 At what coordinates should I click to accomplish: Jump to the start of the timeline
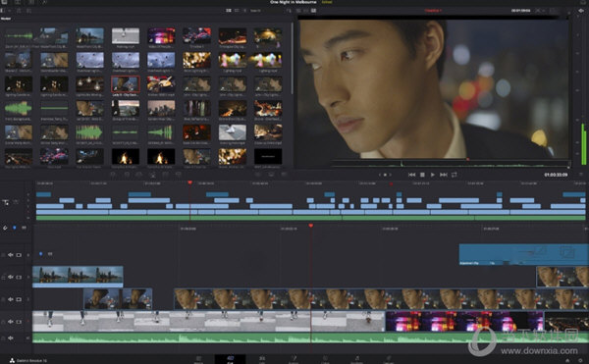coord(411,175)
